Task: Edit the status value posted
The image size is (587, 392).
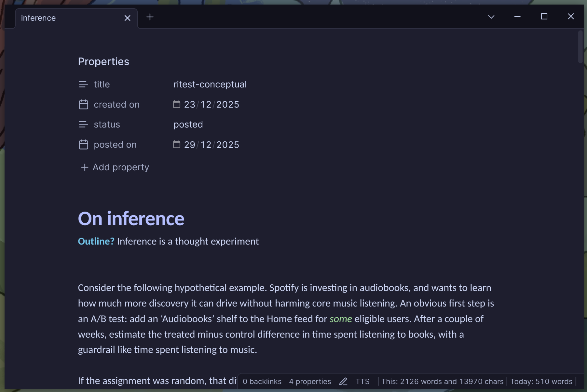Action: (188, 124)
